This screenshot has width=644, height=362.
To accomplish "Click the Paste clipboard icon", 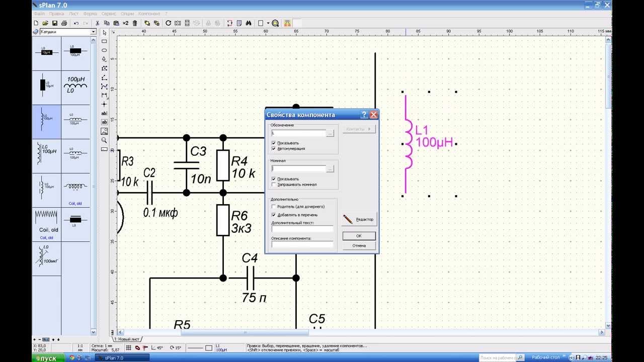I will tap(116, 23).
